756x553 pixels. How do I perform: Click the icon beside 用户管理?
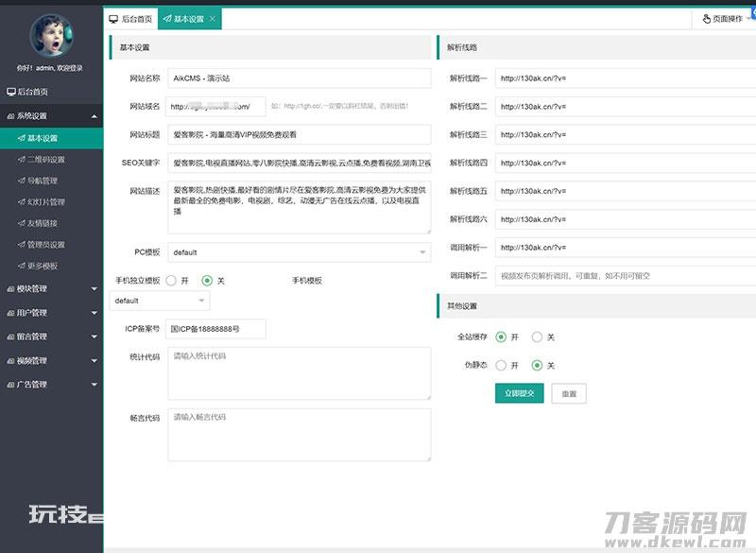click(x=10, y=313)
